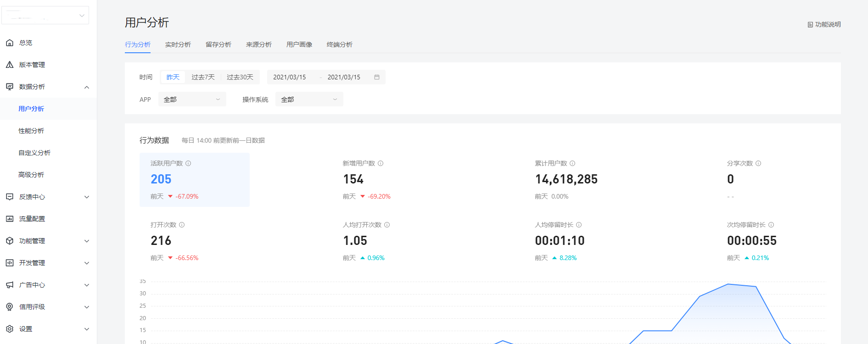Click info icon next to 累计用户数
This screenshot has width=868, height=344.
pyautogui.click(x=572, y=163)
